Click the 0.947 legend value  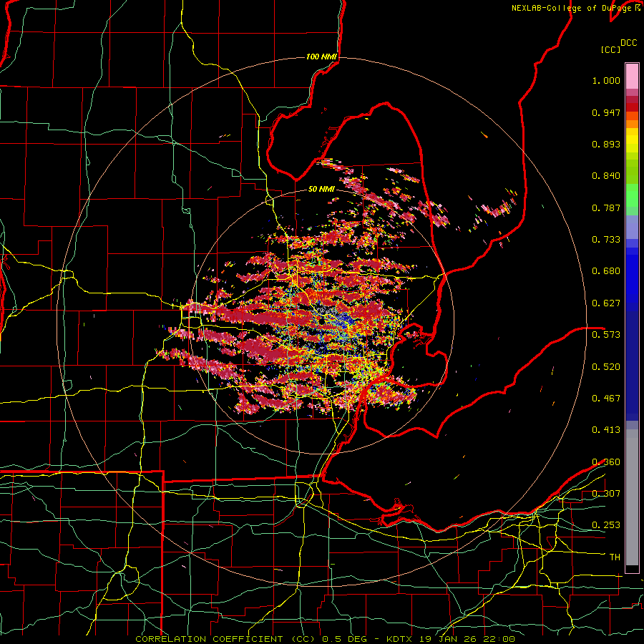click(606, 112)
